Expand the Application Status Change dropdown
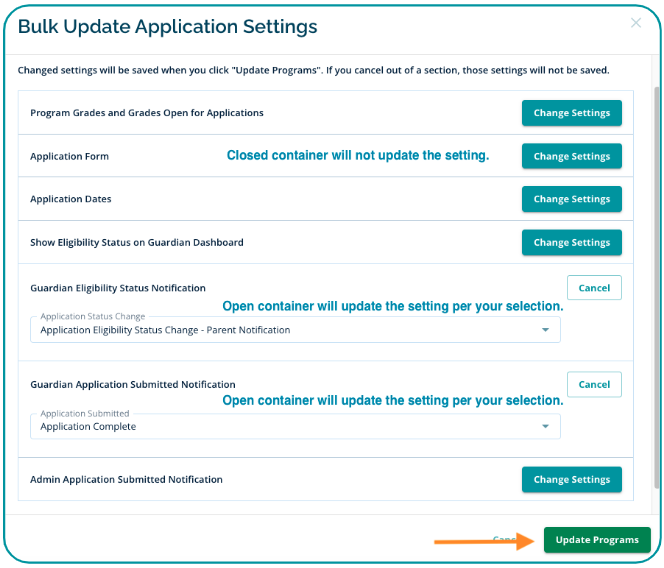Screen dimensions: 664x568 click(295, 330)
